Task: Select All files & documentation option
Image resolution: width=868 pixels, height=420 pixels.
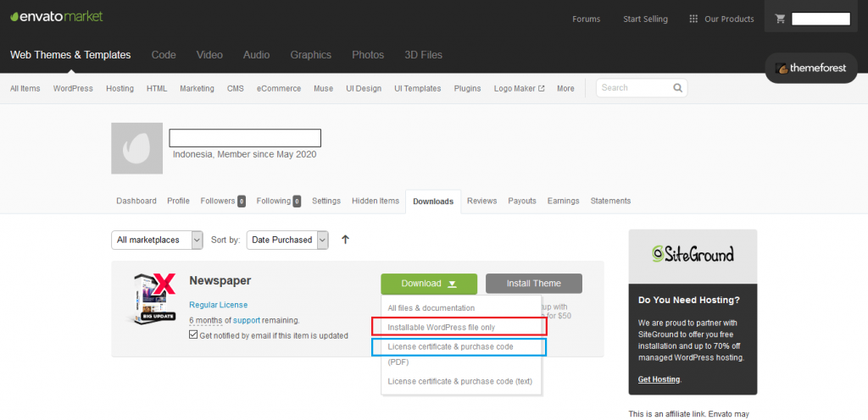Action: click(431, 308)
